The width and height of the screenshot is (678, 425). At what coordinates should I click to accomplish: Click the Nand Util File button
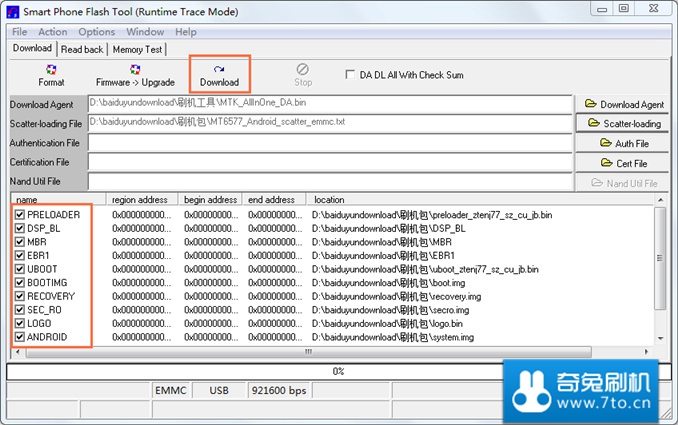[623, 183]
